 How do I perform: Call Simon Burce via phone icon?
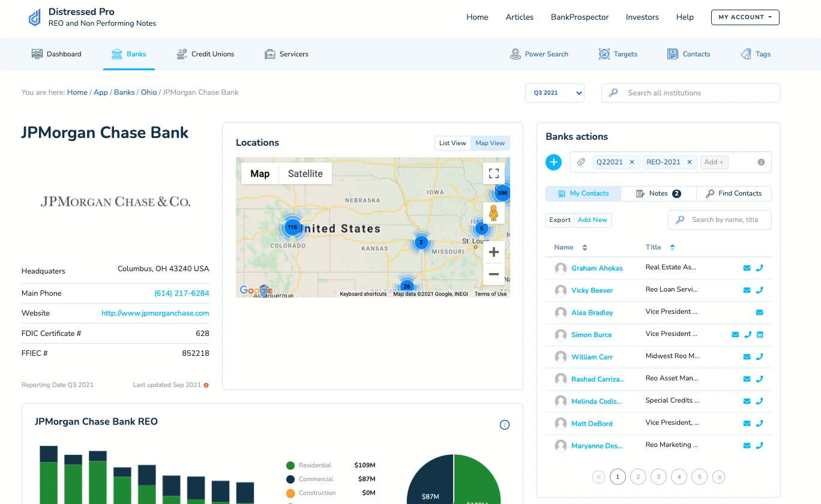click(x=748, y=335)
